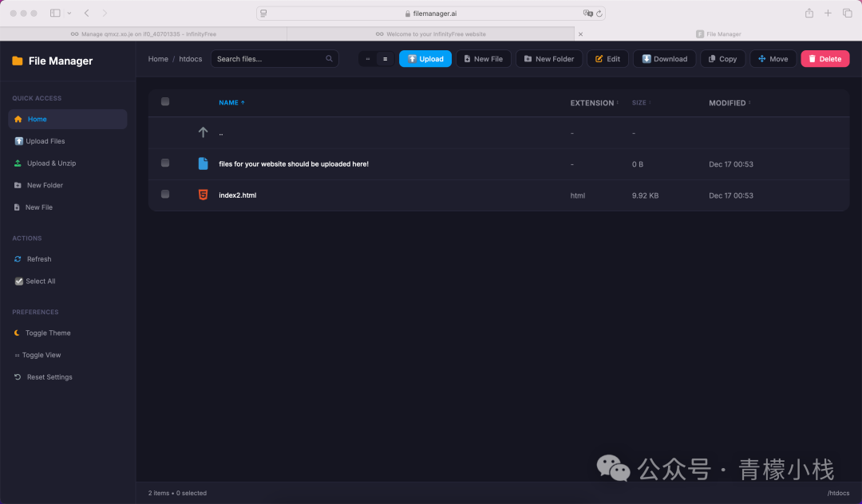Go up using the parent directory arrow
Viewport: 862px width, 504px height.
coord(203,132)
